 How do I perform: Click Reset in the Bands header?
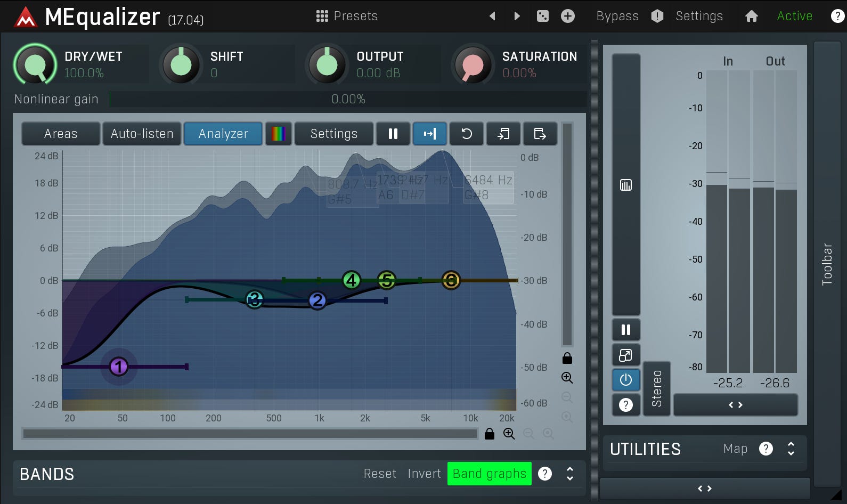[380, 474]
